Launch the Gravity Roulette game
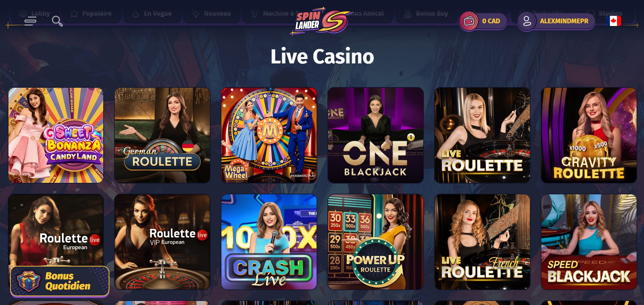The image size is (644, 305). (x=589, y=135)
